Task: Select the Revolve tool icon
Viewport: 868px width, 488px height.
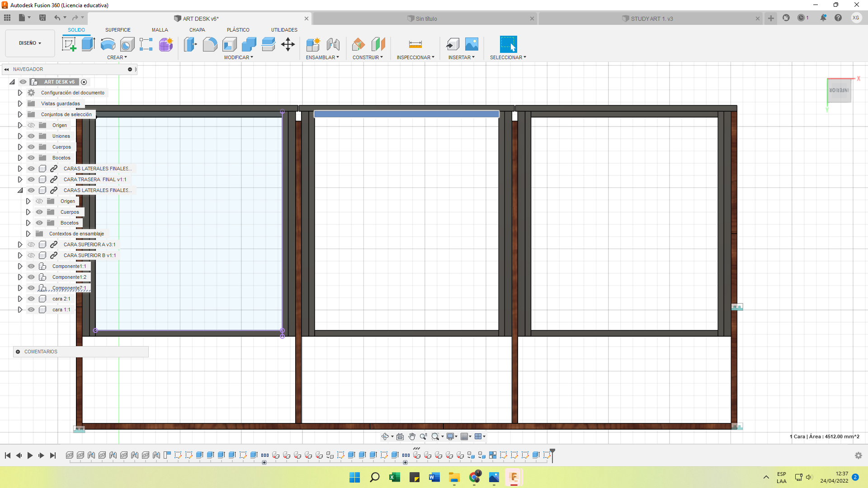Action: (x=108, y=44)
